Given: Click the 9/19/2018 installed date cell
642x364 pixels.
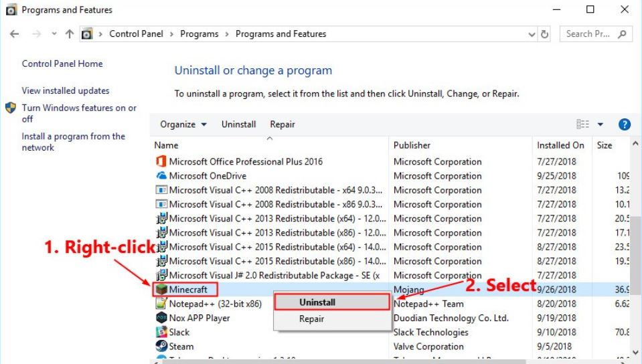Looking at the screenshot, I should 556,318.
